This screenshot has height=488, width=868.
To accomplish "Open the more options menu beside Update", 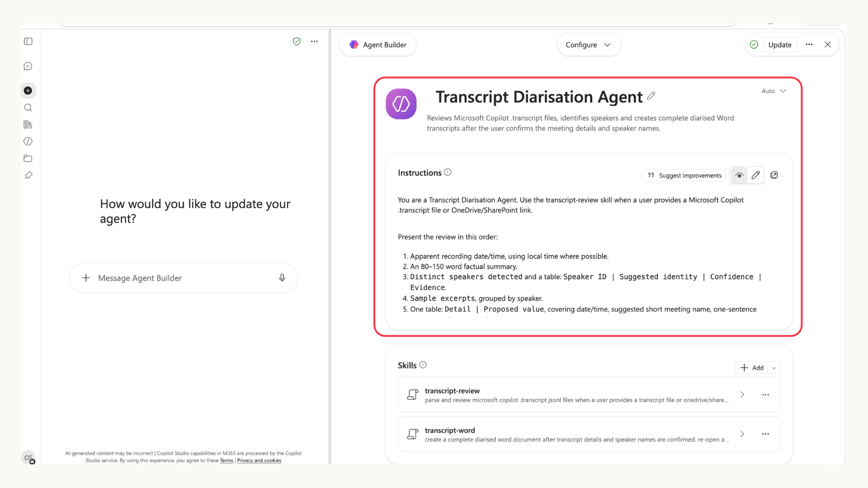I will (x=809, y=45).
